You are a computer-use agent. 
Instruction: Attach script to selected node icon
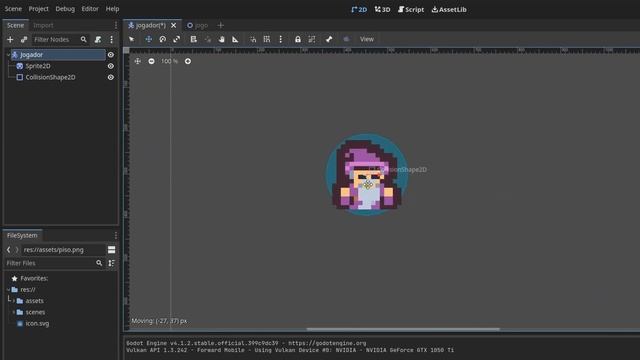pos(98,40)
